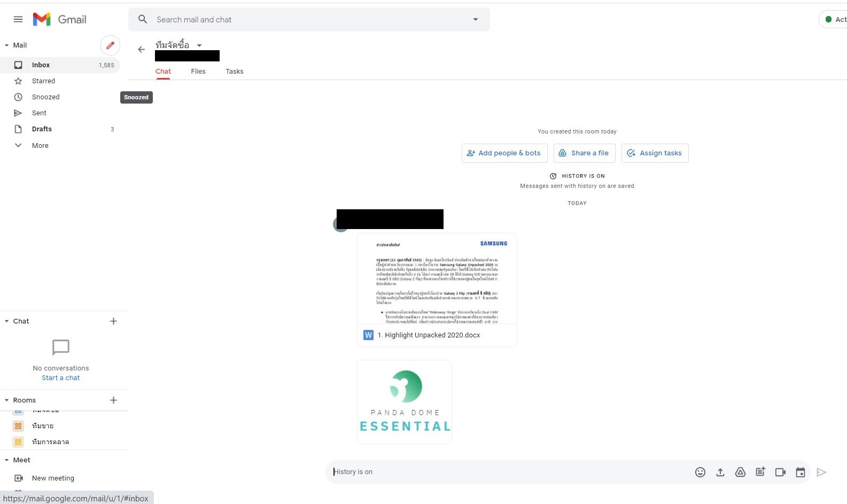Image resolution: width=847 pixels, height=504 pixels.
Task: Click the Inbox unread count 1,585
Action: pyautogui.click(x=106, y=65)
